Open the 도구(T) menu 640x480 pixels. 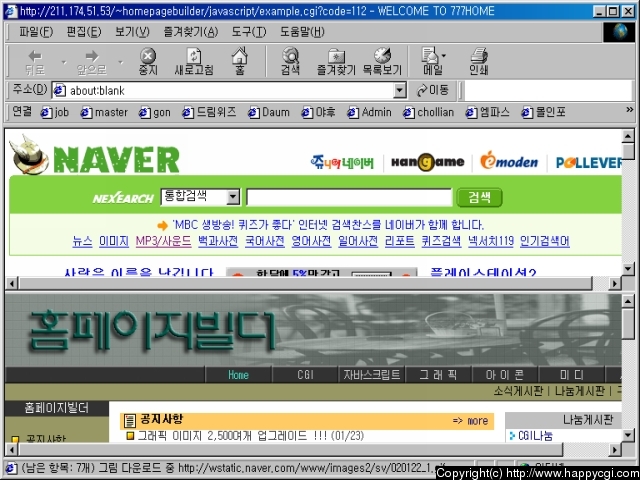click(x=249, y=32)
